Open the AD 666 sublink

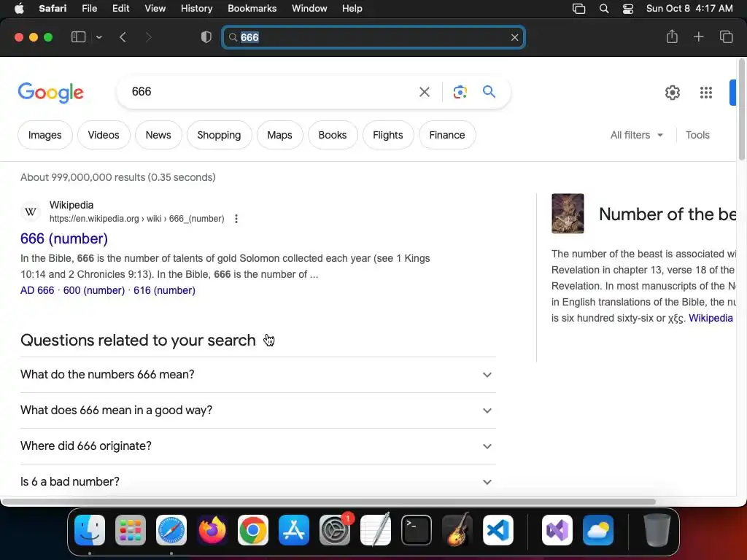coord(37,290)
